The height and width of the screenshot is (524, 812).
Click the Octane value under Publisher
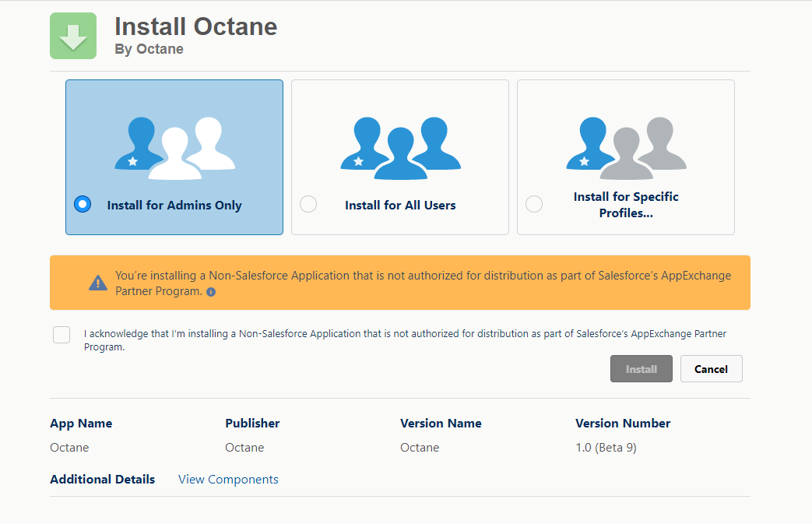tap(244, 448)
